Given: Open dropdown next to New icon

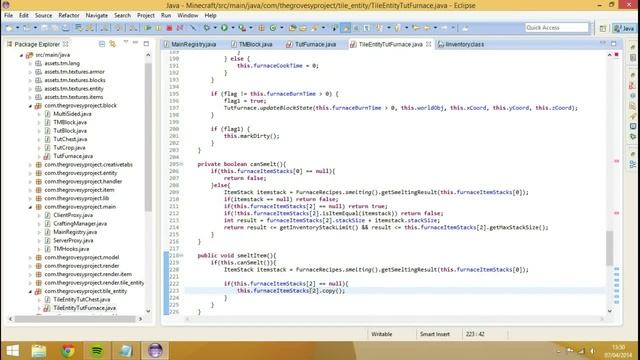Looking at the screenshot, I should [x=18, y=28].
